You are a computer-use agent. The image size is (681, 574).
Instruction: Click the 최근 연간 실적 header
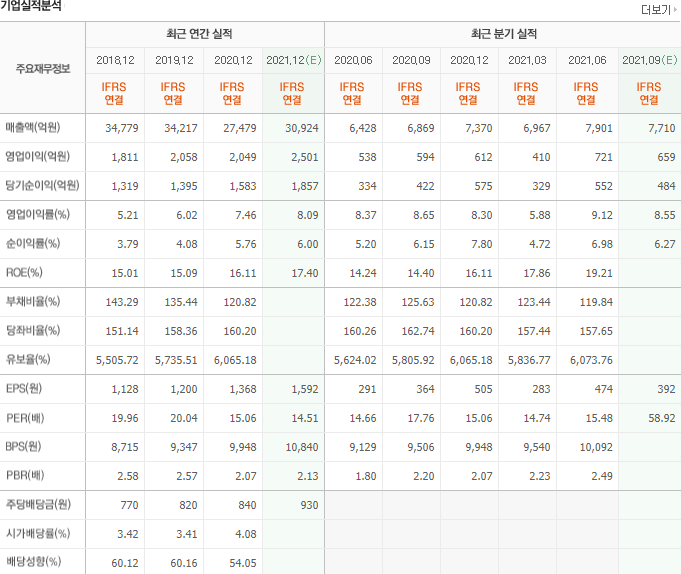click(x=199, y=34)
